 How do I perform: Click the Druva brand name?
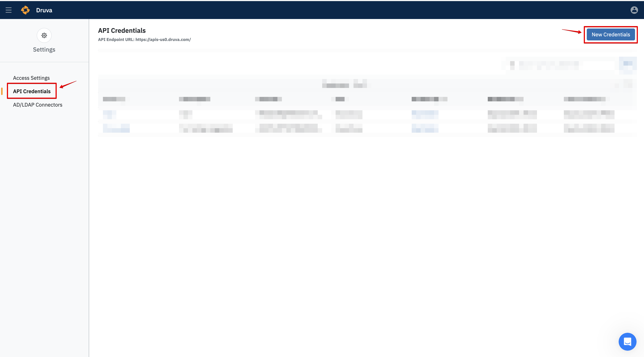[x=44, y=10]
